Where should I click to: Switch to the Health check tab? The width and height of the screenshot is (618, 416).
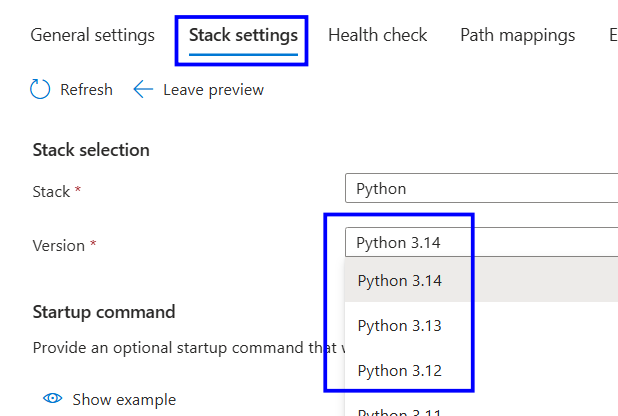(x=378, y=35)
